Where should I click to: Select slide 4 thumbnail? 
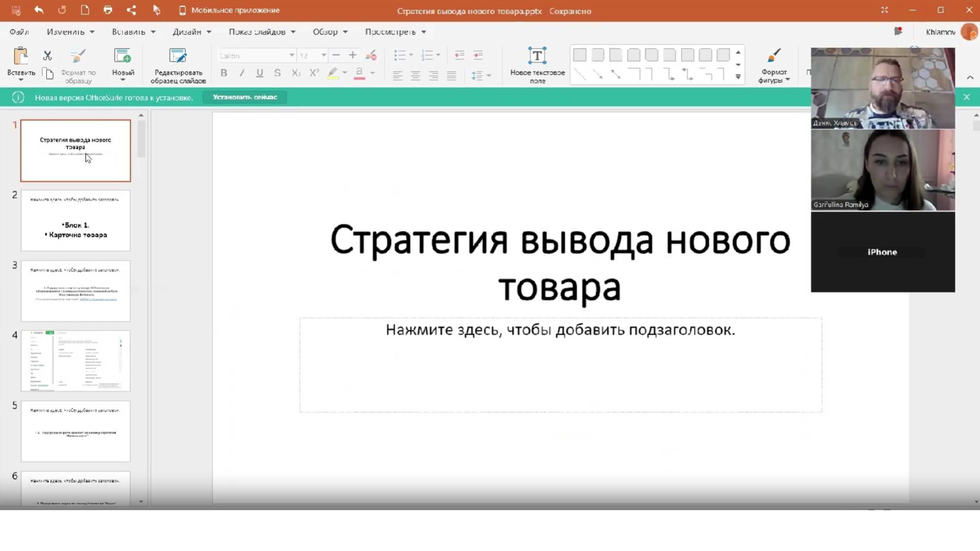point(75,361)
